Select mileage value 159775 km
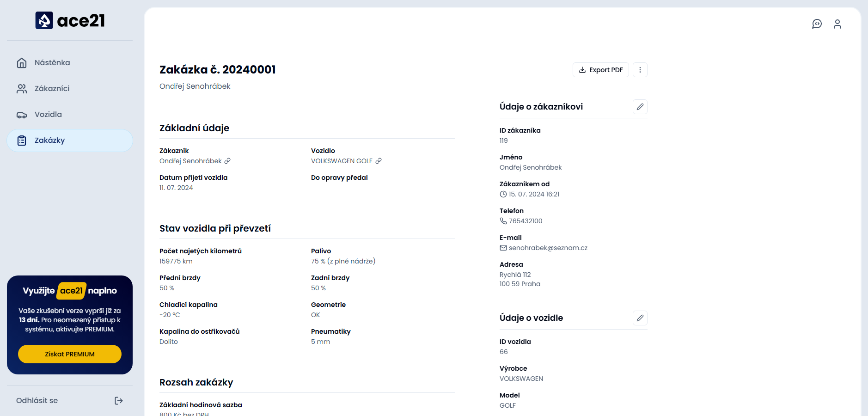 click(x=176, y=261)
